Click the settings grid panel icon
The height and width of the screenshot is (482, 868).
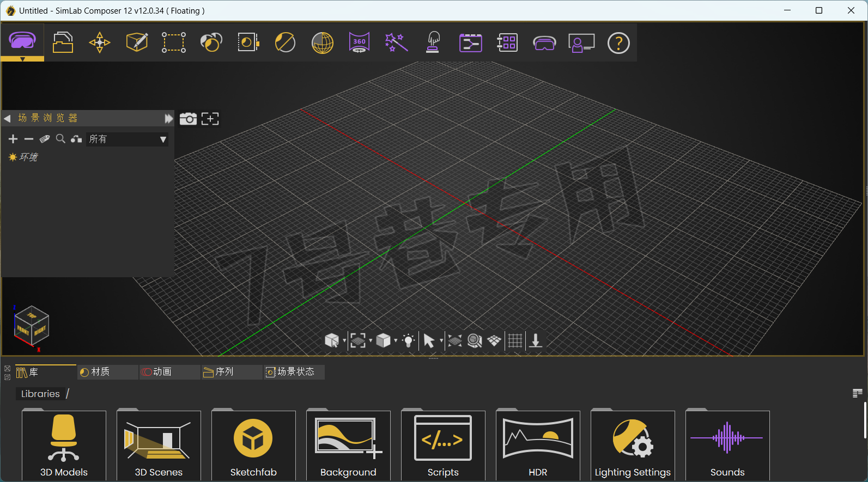pos(507,42)
